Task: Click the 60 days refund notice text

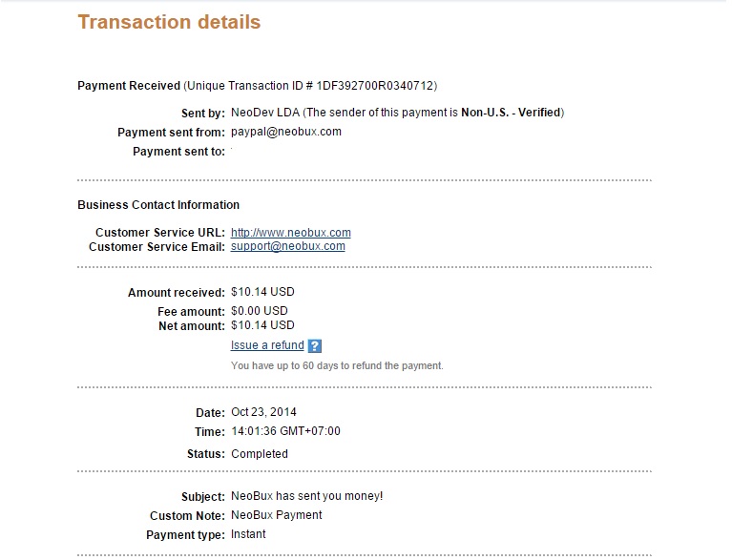Action: (x=337, y=365)
